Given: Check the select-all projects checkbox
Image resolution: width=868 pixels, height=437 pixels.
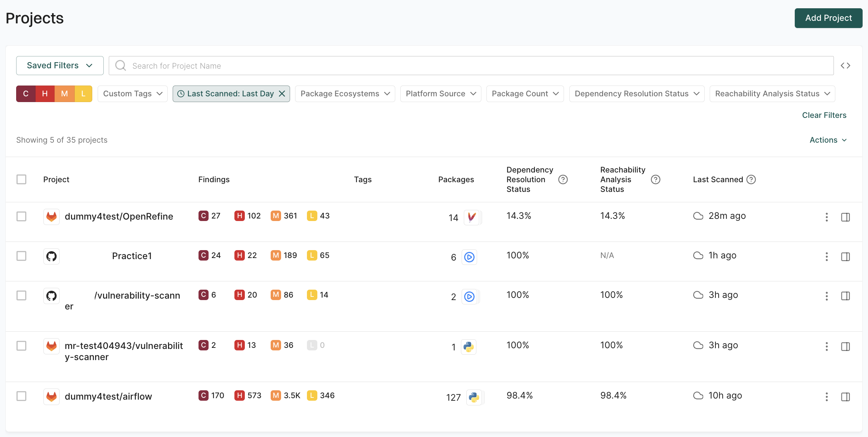Looking at the screenshot, I should point(22,179).
